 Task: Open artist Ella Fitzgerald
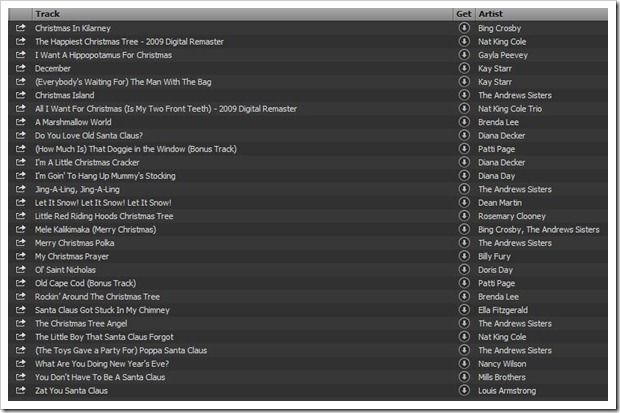pos(503,310)
